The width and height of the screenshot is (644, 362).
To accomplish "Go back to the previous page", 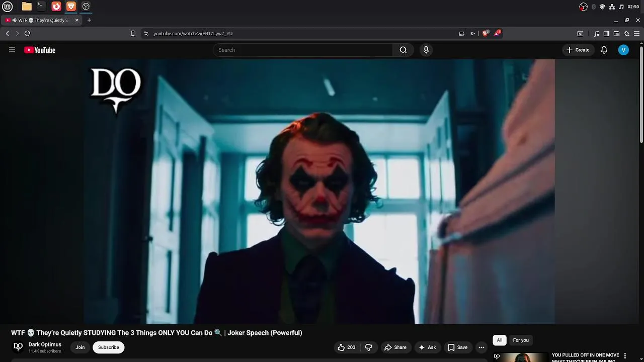I will coord(7,33).
